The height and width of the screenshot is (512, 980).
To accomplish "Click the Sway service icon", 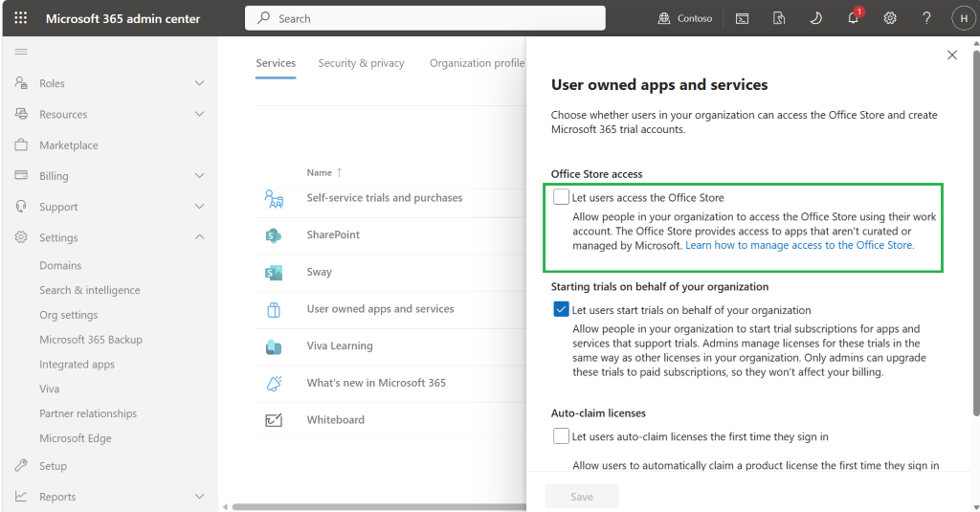I will 273,273.
